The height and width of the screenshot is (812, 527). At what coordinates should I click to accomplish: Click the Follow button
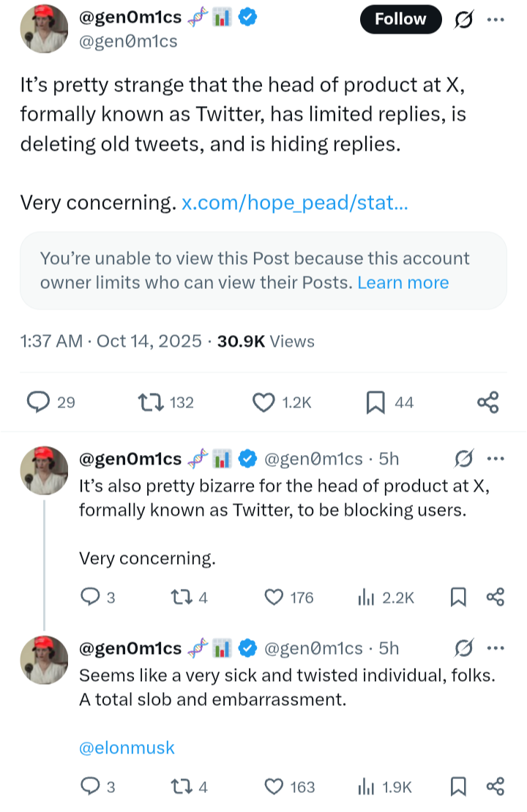tap(400, 20)
